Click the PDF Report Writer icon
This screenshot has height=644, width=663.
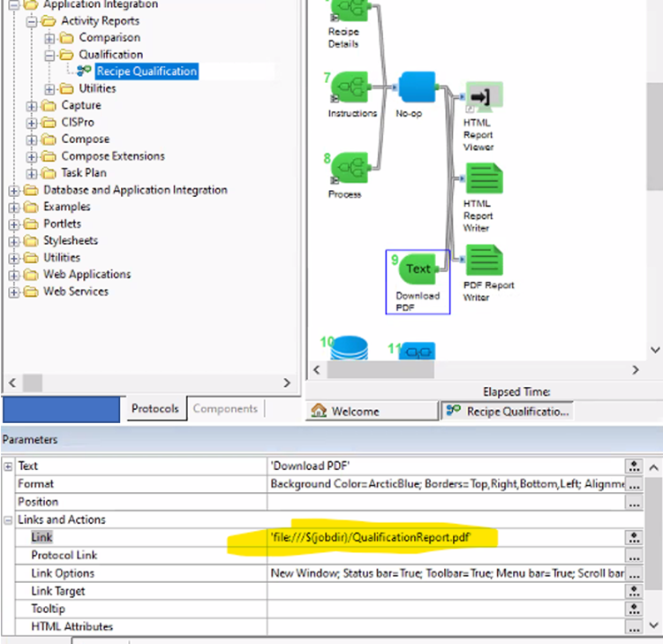tap(484, 261)
